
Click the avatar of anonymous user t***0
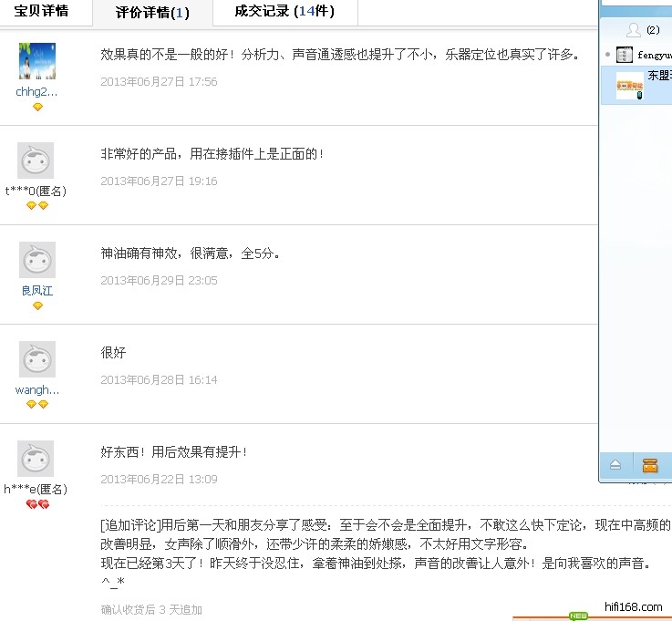pos(36,160)
